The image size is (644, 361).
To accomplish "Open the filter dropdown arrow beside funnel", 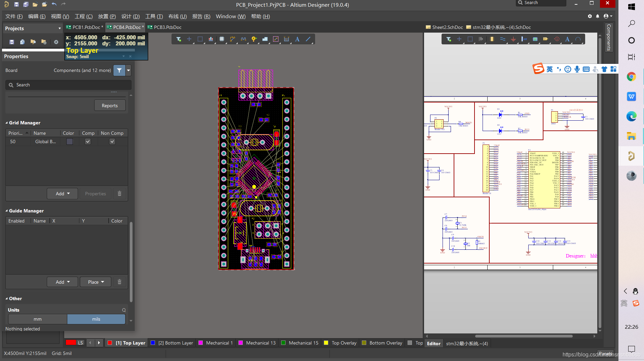I will [x=128, y=70].
